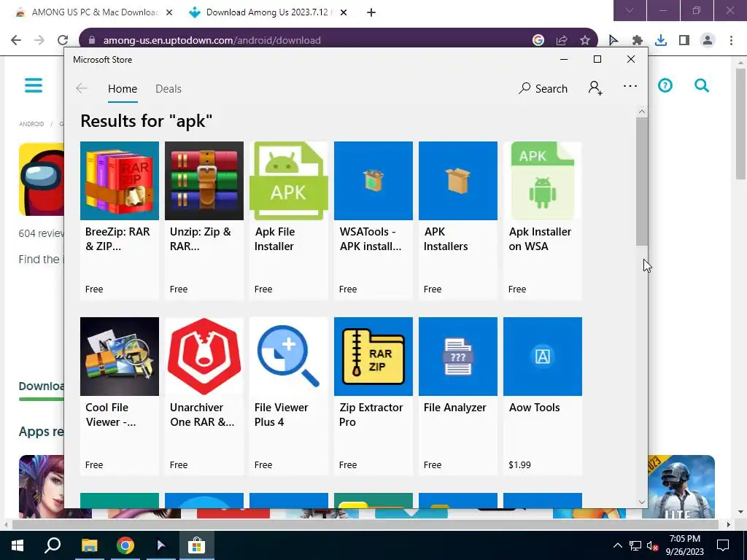Screen dimensions: 747x560
Task: Click the ANDROID breadcrumb link
Action: point(31,124)
